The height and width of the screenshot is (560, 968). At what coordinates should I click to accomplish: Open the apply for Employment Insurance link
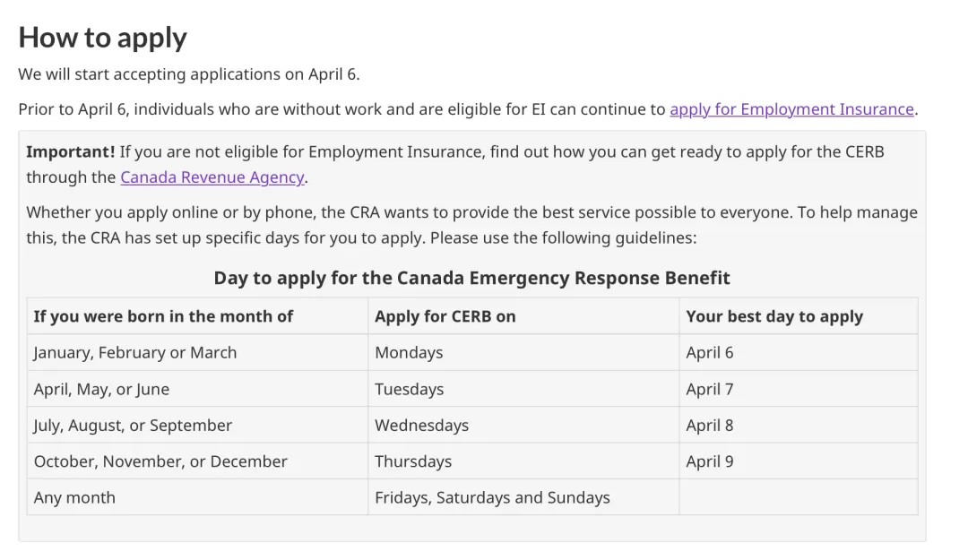tap(791, 109)
